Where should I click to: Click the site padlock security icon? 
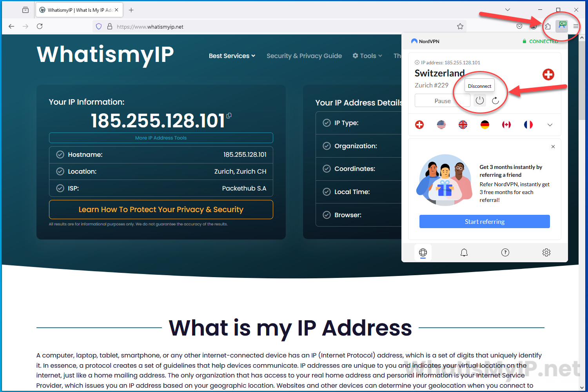coord(110,26)
